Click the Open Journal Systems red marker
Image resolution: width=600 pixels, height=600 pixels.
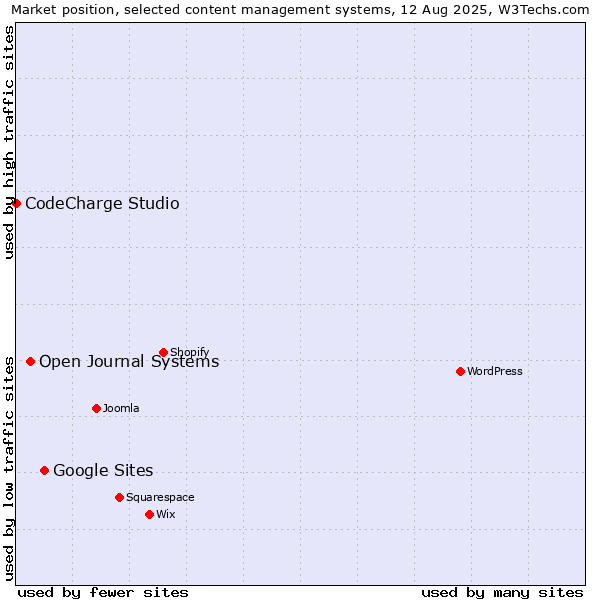click(x=31, y=361)
